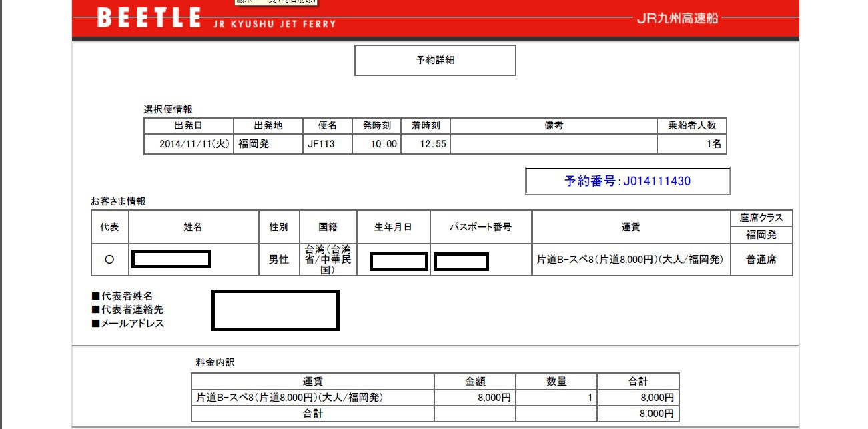Click 運賃 header in the customer info table
Screen dimensions: 868x429
[x=630, y=227]
